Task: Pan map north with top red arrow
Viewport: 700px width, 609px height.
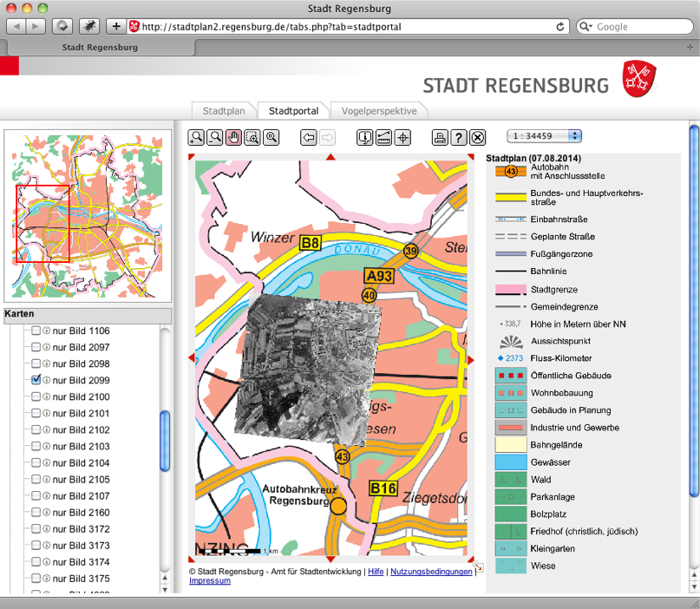Action: (x=330, y=157)
